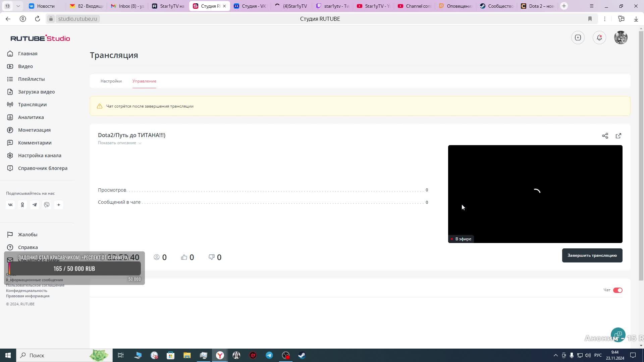Click Завершить трансляцию button

pos(592,255)
